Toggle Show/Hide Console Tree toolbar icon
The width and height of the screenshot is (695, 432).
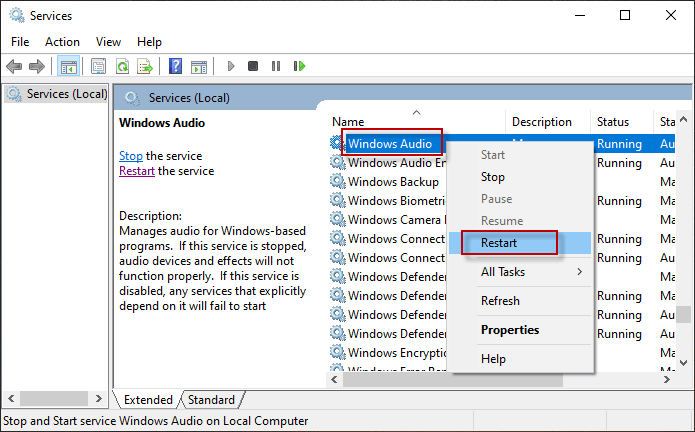click(69, 66)
